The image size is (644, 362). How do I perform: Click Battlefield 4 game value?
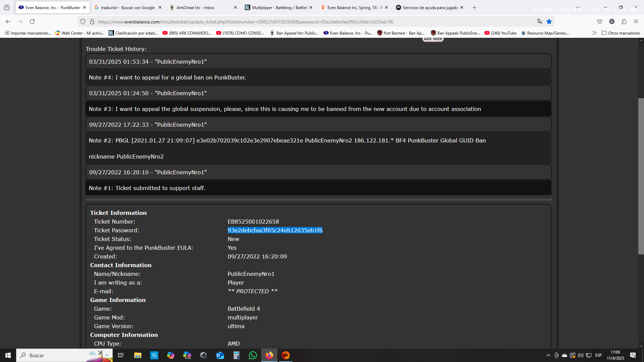pos(244,309)
